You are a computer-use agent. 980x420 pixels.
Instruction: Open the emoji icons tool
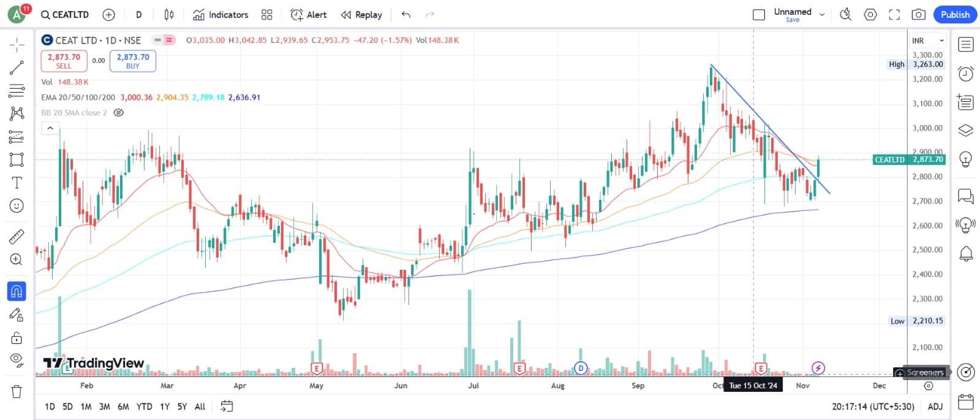pyautogui.click(x=17, y=206)
